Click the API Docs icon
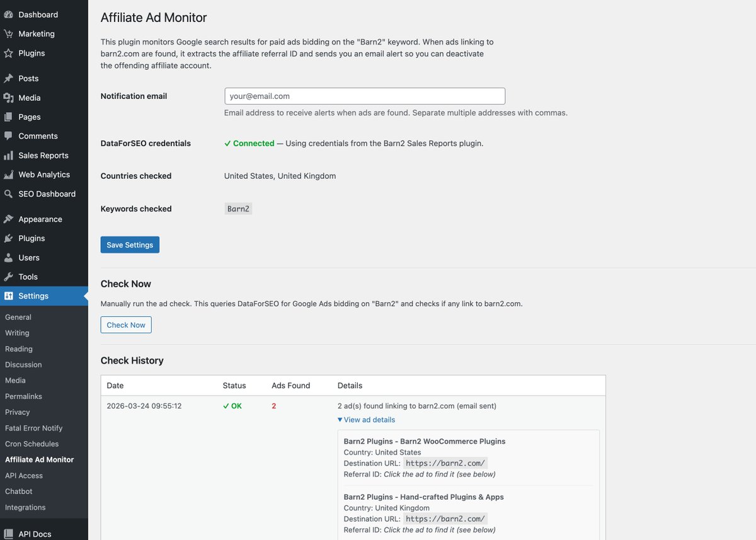The width and height of the screenshot is (756, 540). pos(8,534)
